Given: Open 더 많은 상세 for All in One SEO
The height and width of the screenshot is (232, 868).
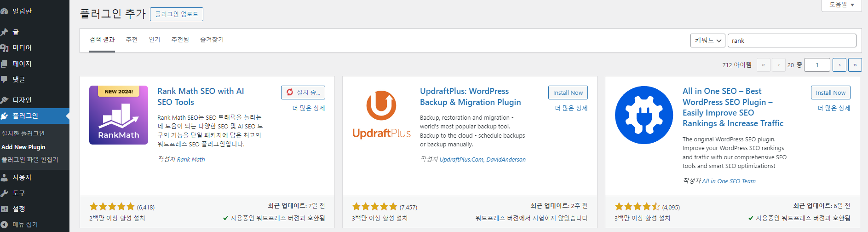Looking at the screenshot, I should [834, 108].
